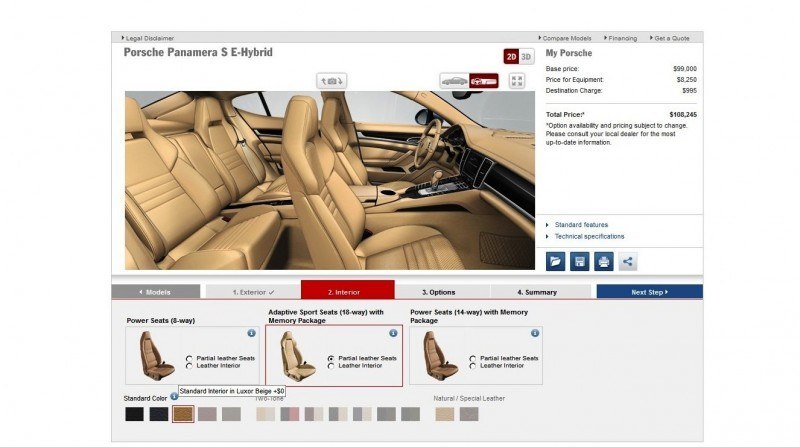Choose the gray Special Leather swatch

[x=469, y=414]
